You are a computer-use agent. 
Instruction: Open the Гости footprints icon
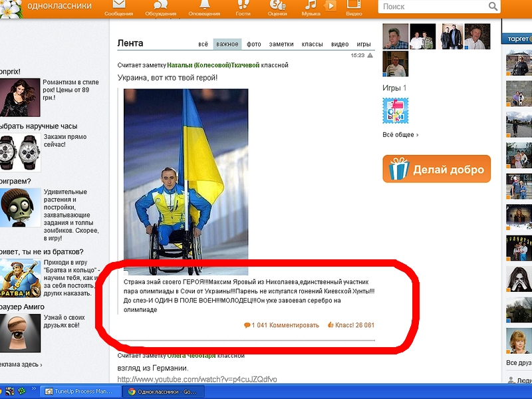coord(243,5)
